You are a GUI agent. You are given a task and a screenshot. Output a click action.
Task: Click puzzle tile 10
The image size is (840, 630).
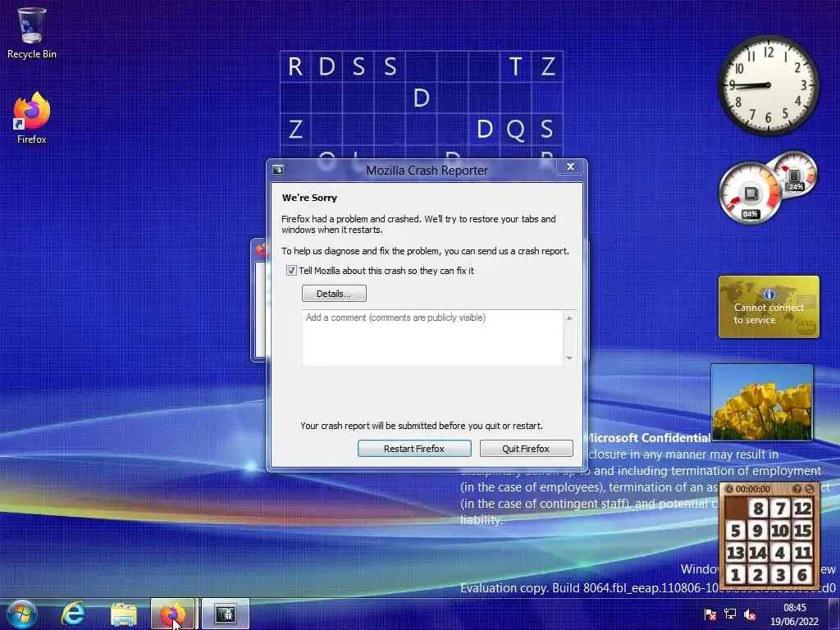click(780, 531)
